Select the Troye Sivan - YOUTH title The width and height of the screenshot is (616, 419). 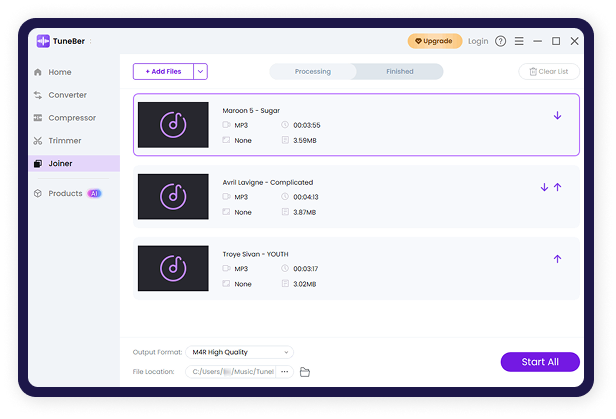click(255, 254)
